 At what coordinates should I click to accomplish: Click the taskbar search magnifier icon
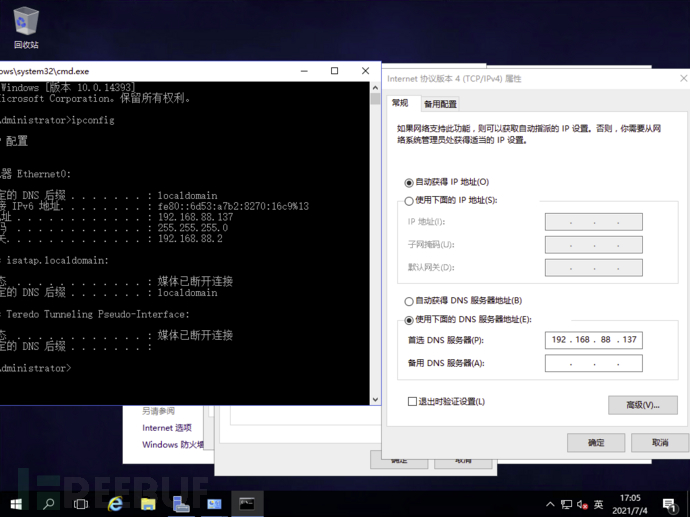pyautogui.click(x=48, y=504)
